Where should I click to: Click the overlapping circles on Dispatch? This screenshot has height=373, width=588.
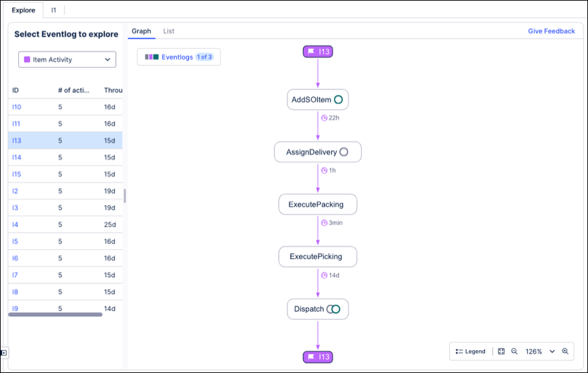point(333,309)
